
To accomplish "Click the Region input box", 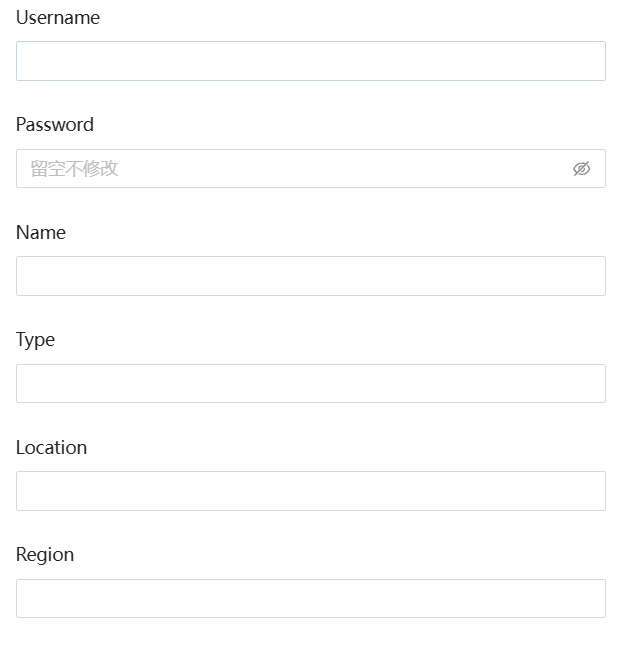I will 311,598.
